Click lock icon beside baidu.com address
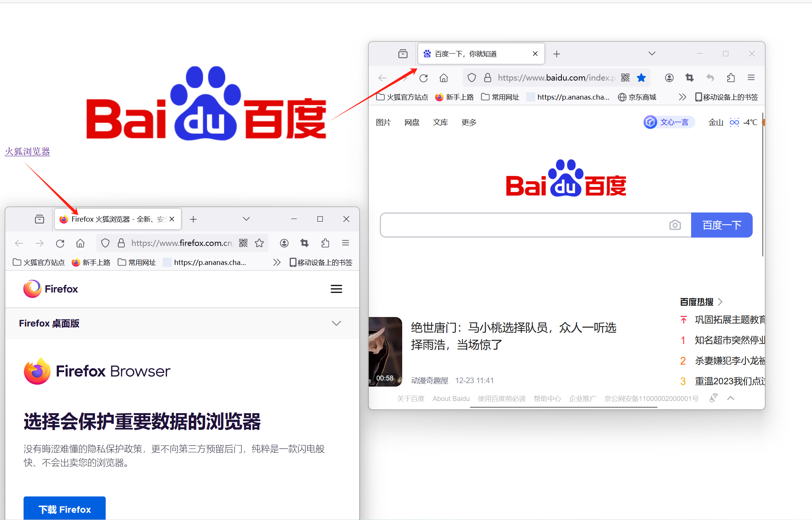812x520 pixels. pos(488,78)
